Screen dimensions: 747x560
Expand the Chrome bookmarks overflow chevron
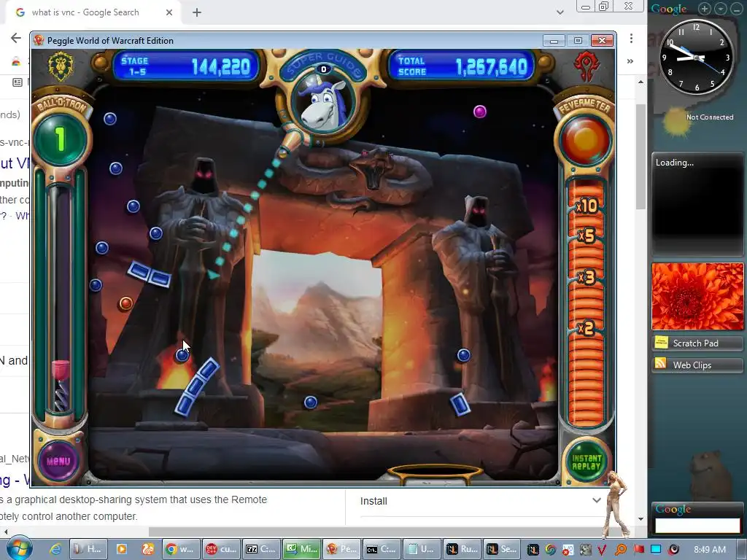point(630,61)
